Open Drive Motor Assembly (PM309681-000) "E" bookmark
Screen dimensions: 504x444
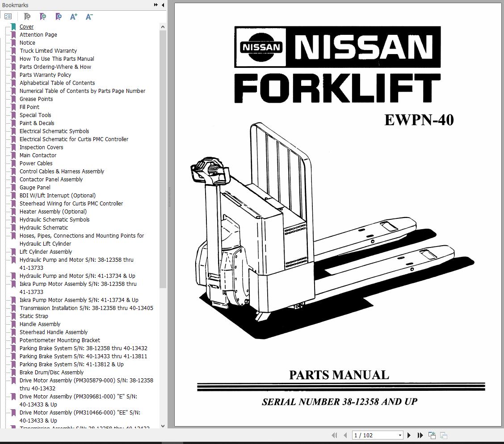point(79,400)
